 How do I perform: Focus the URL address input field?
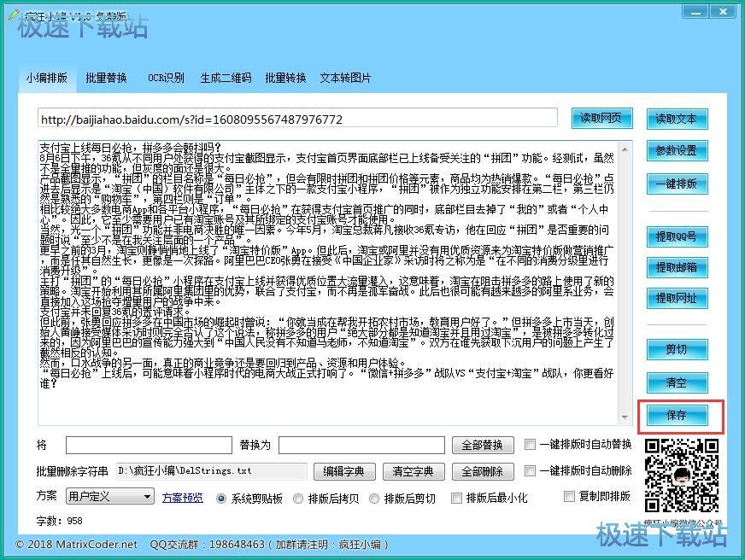297,119
